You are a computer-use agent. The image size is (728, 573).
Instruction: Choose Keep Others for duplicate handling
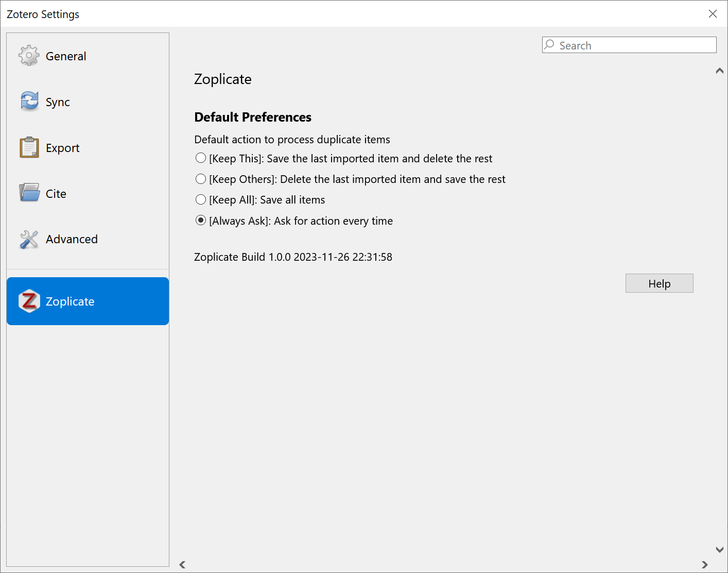[201, 179]
